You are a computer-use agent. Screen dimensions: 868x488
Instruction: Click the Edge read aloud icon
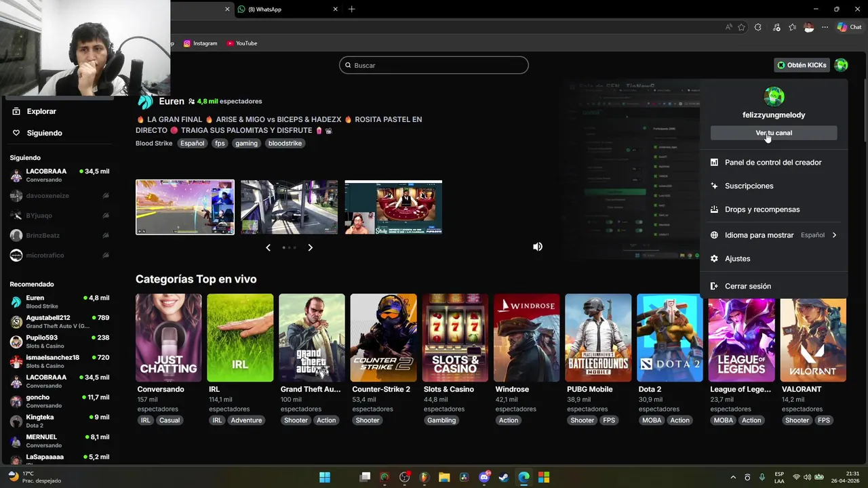pyautogui.click(x=729, y=27)
